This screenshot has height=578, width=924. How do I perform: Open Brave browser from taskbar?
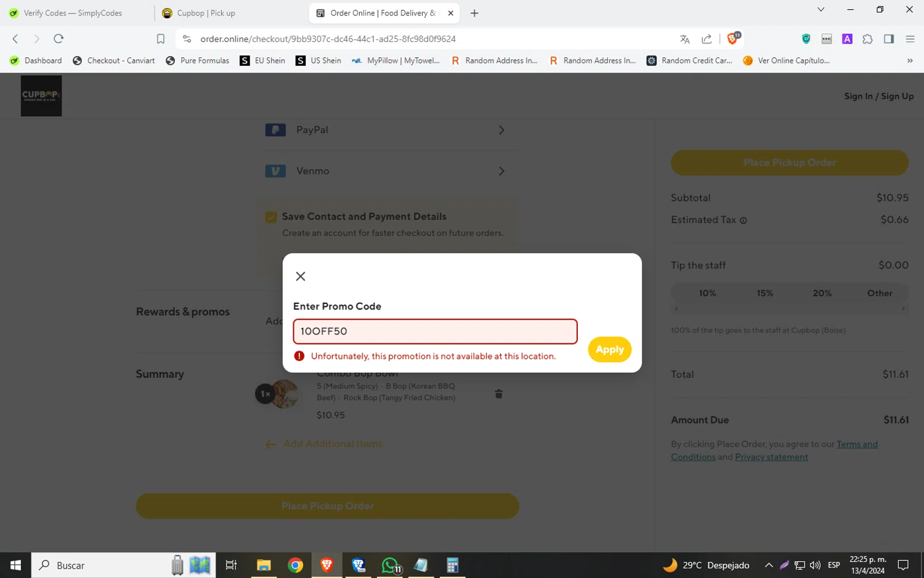point(326,565)
